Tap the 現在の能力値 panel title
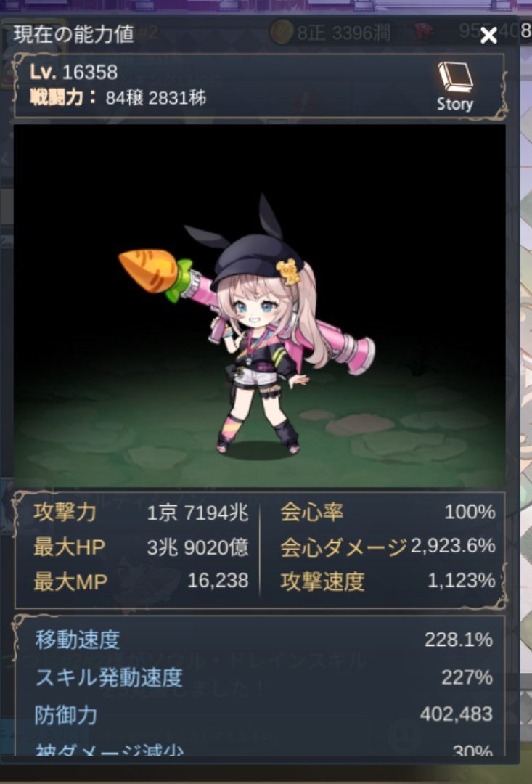This screenshot has height=784, width=532. point(74,35)
